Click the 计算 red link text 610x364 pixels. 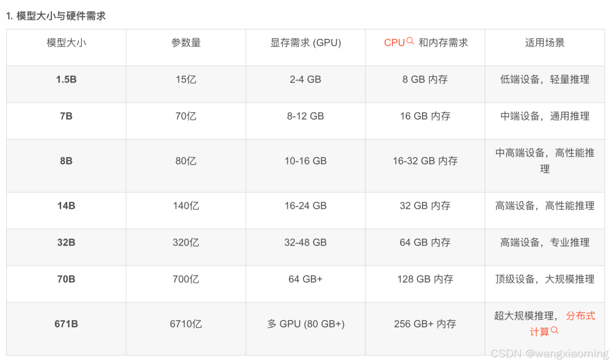(x=540, y=332)
